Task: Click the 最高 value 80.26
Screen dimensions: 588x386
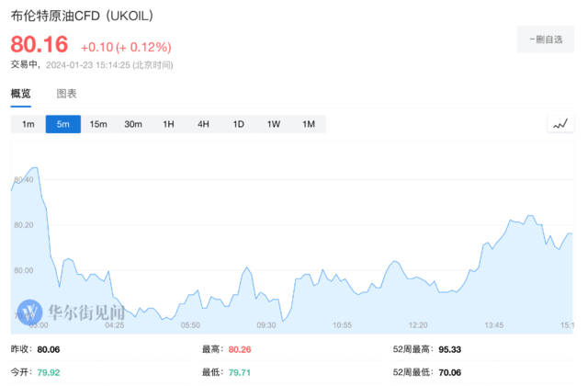Action: pos(240,349)
